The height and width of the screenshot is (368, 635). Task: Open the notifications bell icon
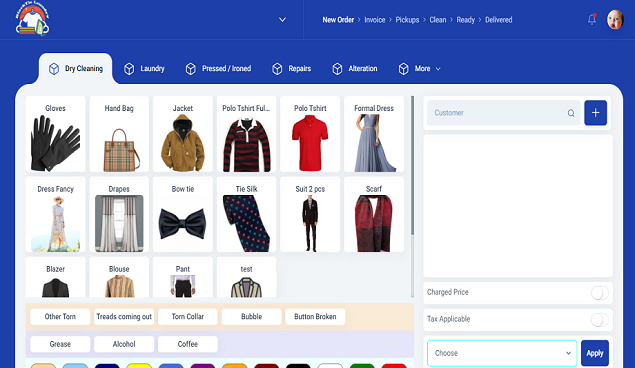[x=592, y=19]
